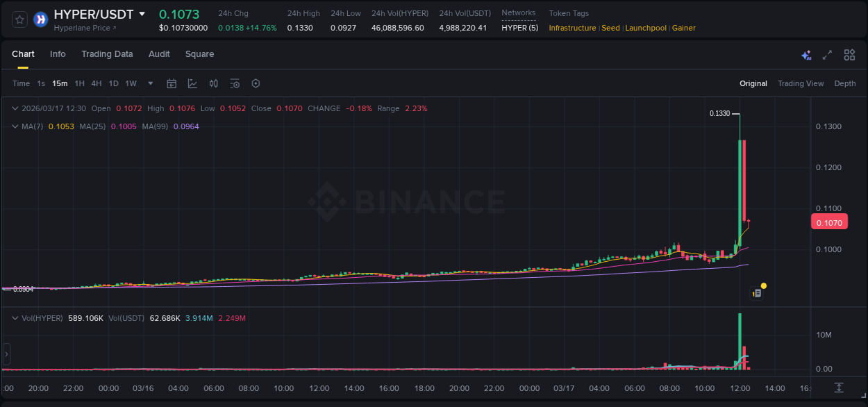868x407 pixels.
Task: Select the chart style line icon
Action: (x=192, y=83)
